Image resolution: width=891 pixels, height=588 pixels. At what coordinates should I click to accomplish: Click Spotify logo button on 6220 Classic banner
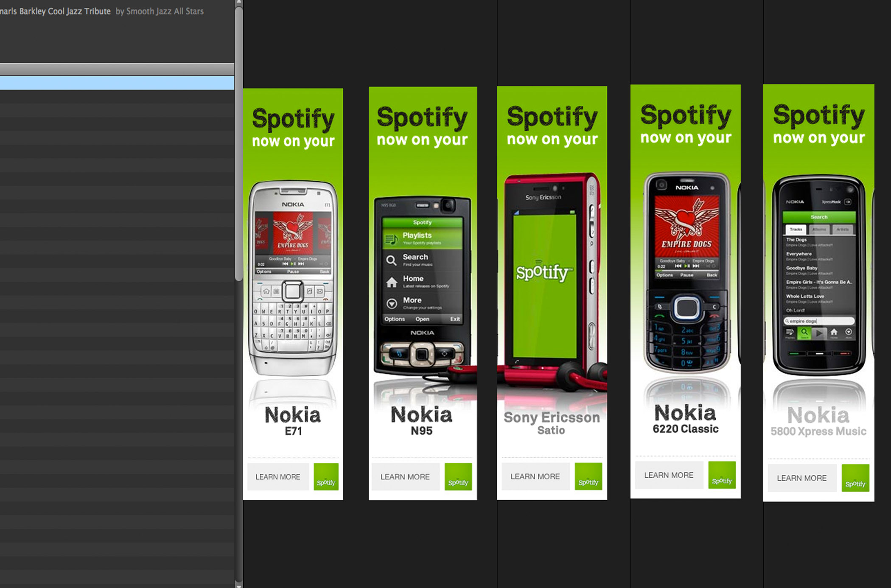[x=722, y=475]
